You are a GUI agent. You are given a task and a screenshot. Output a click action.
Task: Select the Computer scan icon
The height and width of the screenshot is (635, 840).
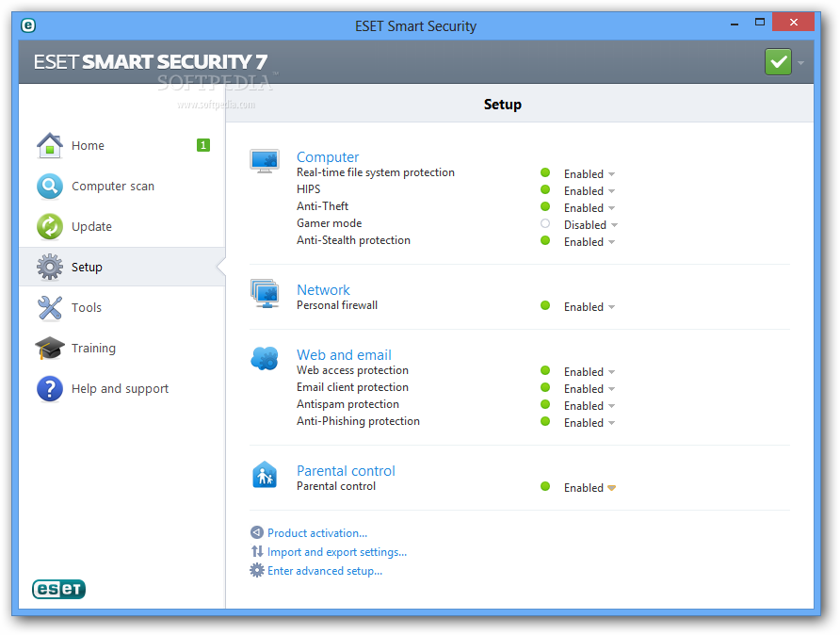49,186
